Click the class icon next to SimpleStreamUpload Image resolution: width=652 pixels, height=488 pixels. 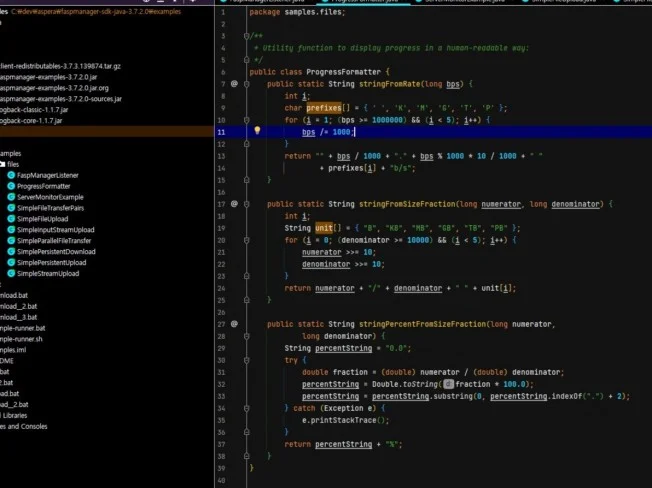click(x=12, y=273)
